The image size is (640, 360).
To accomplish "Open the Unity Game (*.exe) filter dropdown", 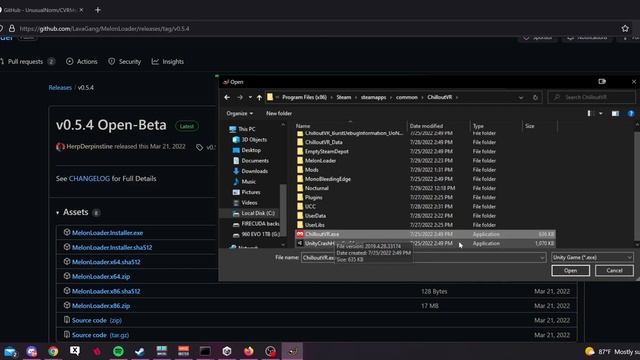I will pyautogui.click(x=592, y=258).
